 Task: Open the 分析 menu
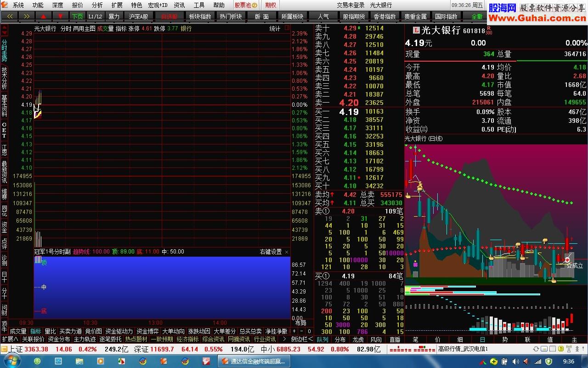(x=97, y=5)
